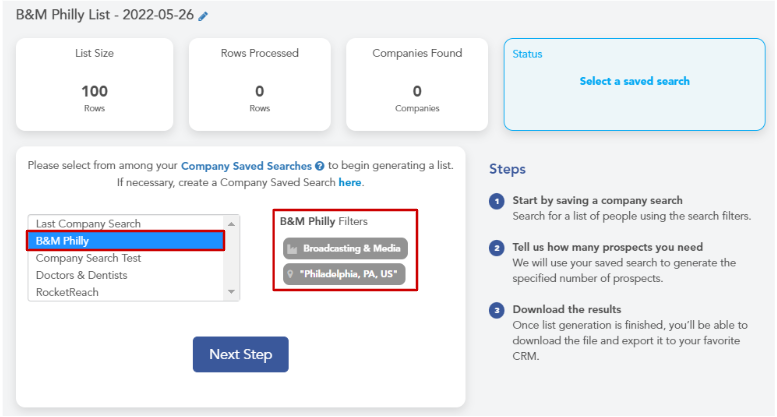Click the location pin icon in Philadelphia chip
The height and width of the screenshot is (417, 777).
coord(290,274)
